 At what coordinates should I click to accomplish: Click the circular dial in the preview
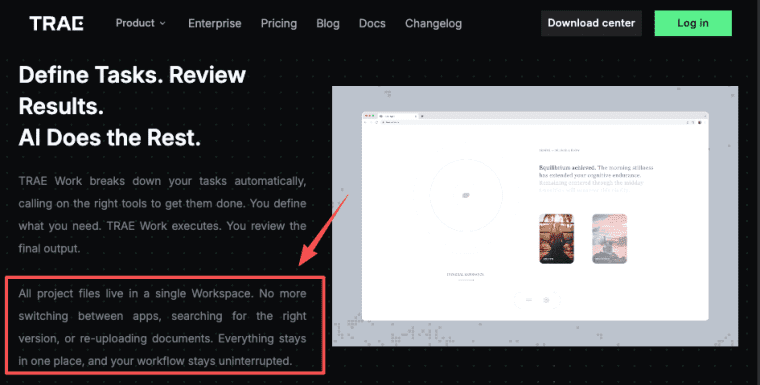(466, 195)
